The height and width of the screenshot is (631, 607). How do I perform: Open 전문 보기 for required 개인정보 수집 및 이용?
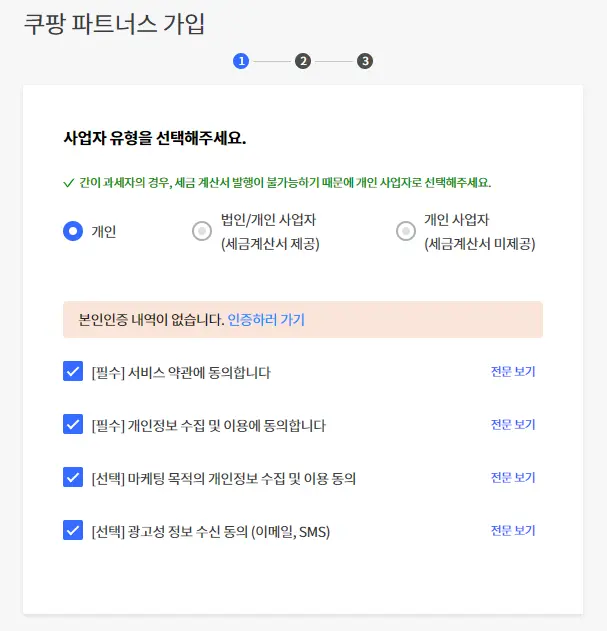pyautogui.click(x=513, y=425)
